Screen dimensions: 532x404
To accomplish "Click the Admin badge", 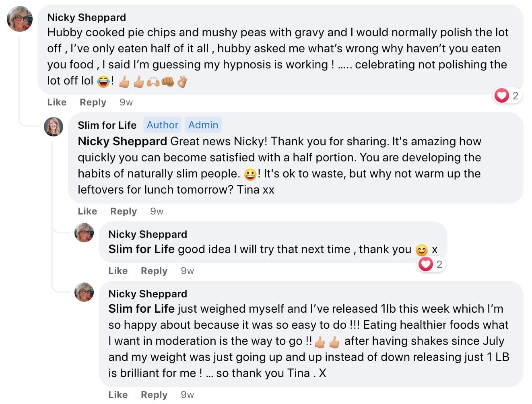I will point(203,125).
